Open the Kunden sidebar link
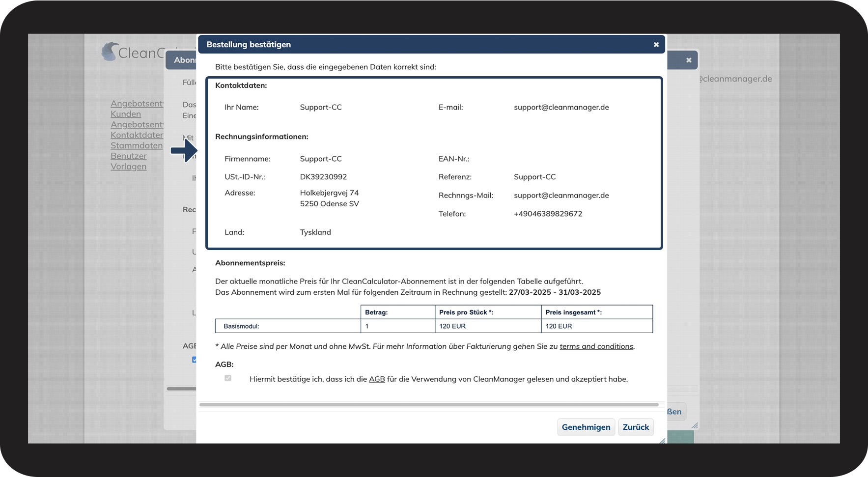The width and height of the screenshot is (868, 477). pos(126,114)
